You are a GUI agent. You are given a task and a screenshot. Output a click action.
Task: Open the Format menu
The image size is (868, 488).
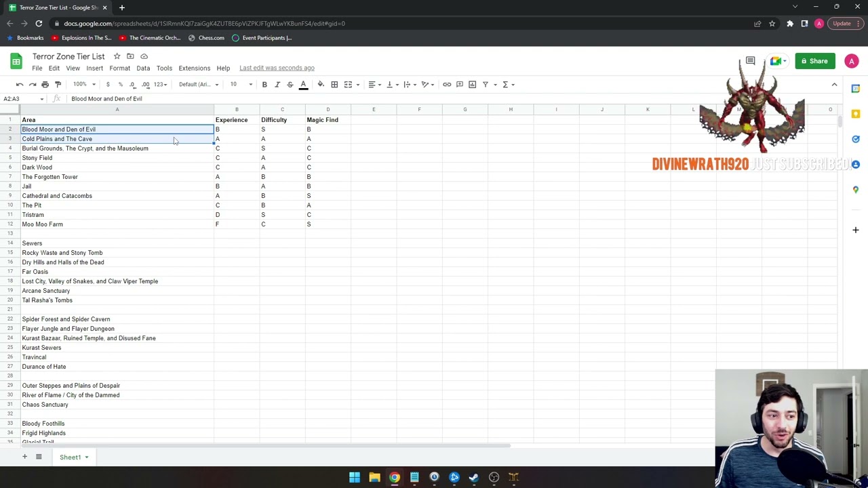[x=119, y=68]
